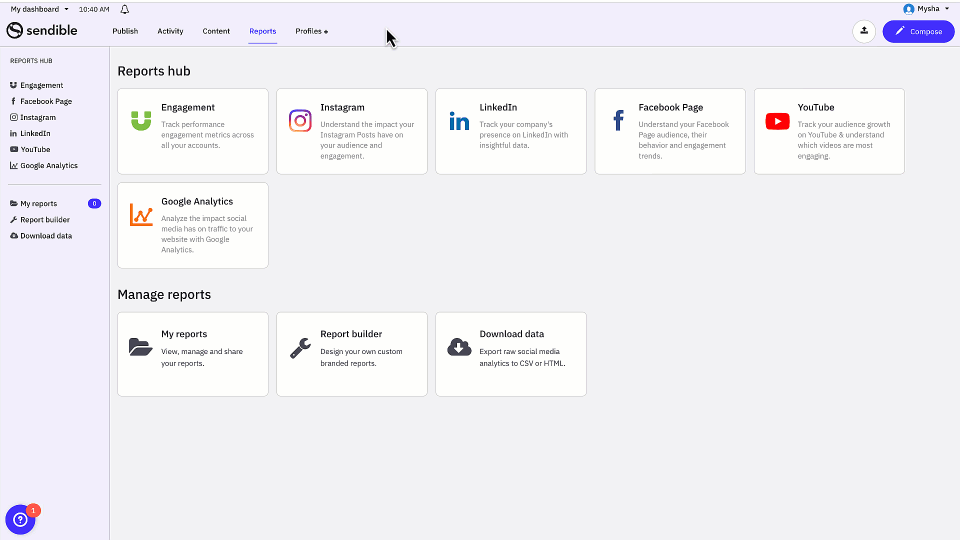Viewport: 960px width, 540px height.
Task: Open the Content tab
Action: pos(216,31)
